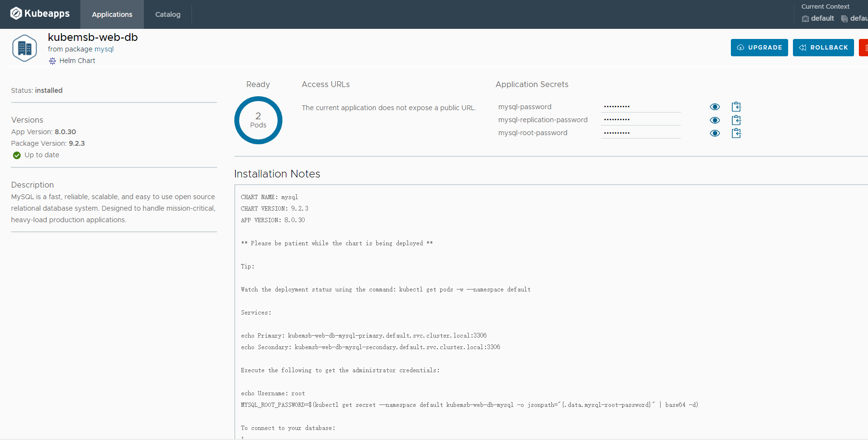The height and width of the screenshot is (442, 868).
Task: Click the mysql-replication-password masked field
Action: [x=641, y=119]
